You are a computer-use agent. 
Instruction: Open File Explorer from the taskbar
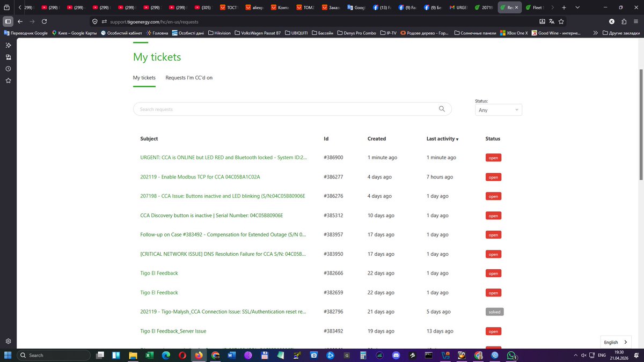133,355
